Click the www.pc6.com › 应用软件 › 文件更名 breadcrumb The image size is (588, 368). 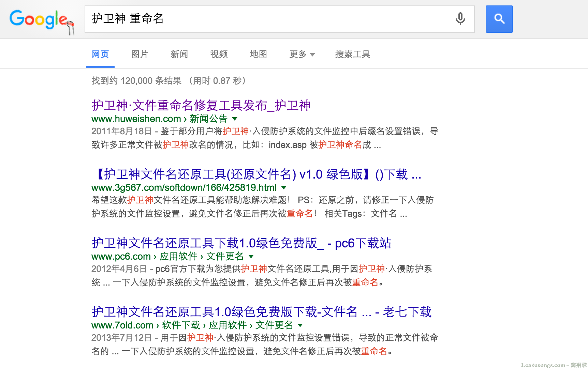click(167, 256)
